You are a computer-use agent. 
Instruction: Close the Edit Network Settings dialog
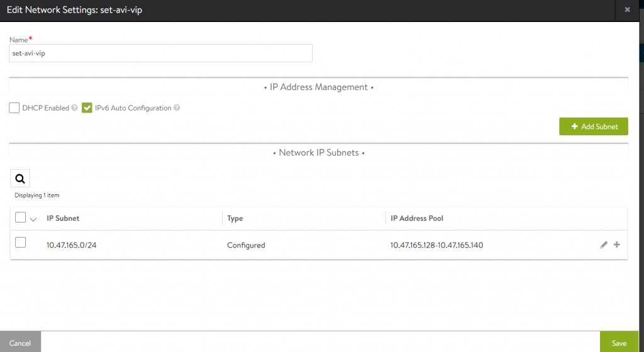pos(627,10)
